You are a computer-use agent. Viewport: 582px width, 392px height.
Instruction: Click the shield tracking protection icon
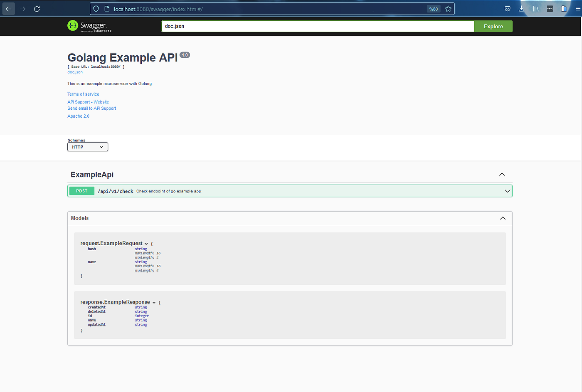(x=96, y=9)
